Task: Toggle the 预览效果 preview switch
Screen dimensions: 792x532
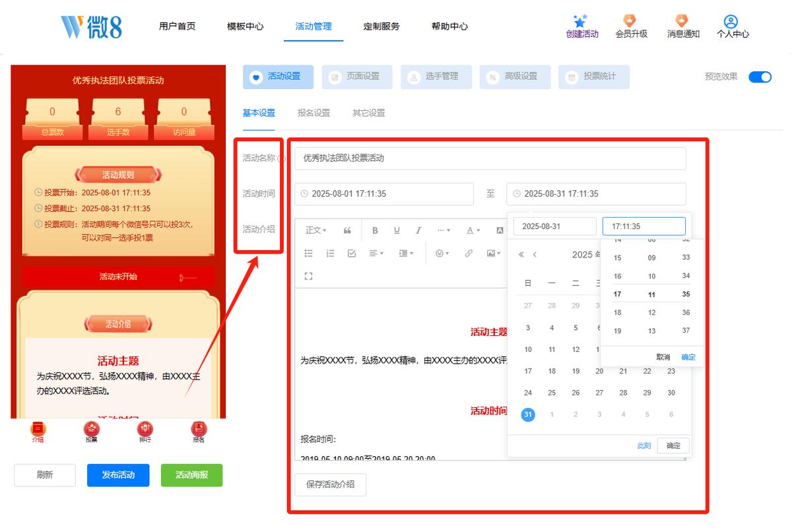Action: pos(760,77)
